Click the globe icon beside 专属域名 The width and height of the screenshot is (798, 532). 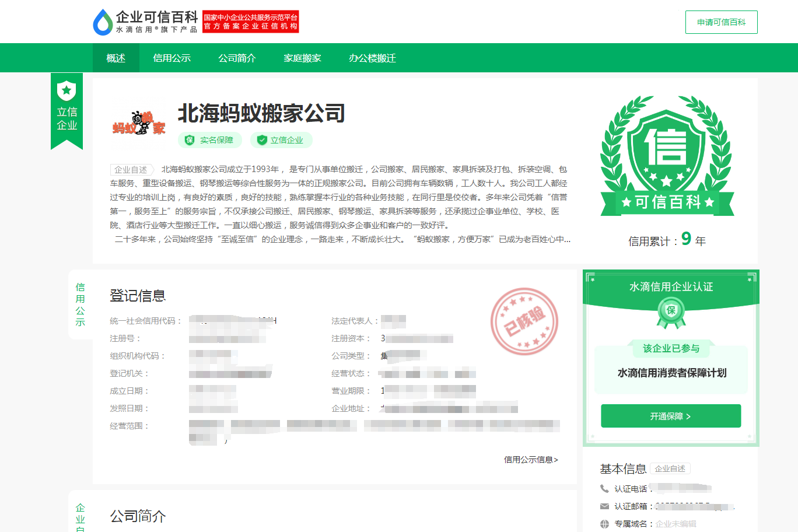(x=604, y=523)
